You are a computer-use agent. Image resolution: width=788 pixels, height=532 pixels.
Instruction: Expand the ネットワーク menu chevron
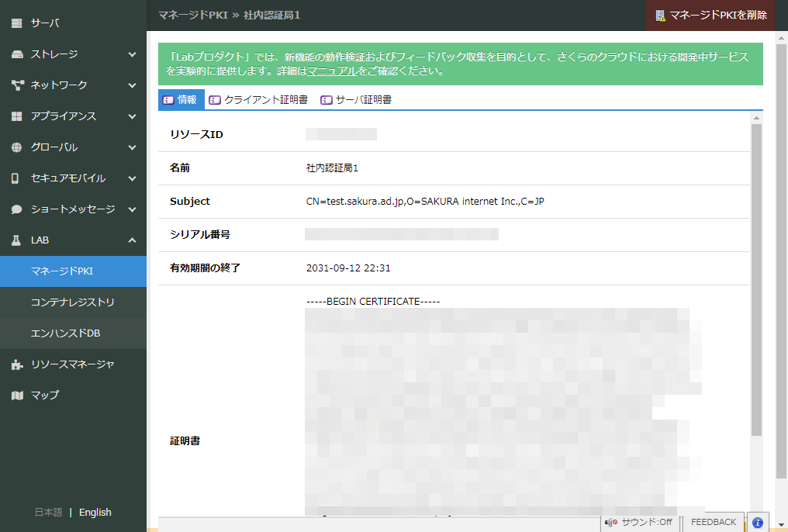(132, 85)
